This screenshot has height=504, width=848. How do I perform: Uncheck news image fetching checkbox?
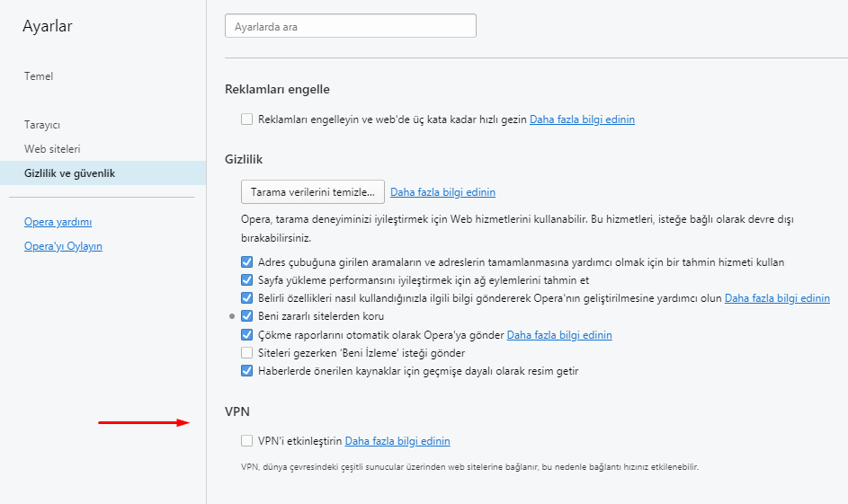click(x=246, y=370)
